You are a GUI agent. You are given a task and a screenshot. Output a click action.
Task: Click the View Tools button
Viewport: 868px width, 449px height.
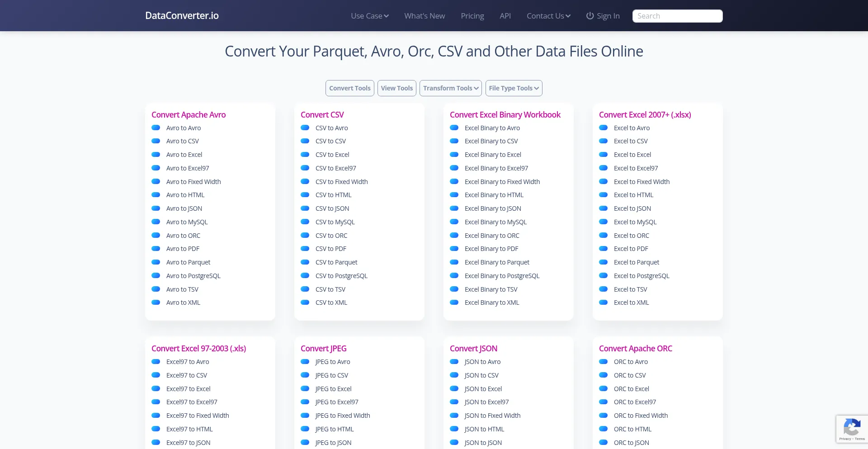[396, 88]
